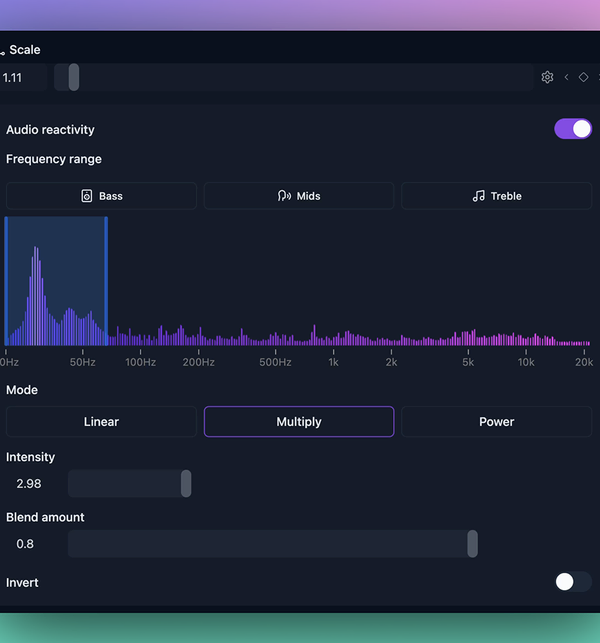Click the Blend amount value 0.8

coord(26,544)
